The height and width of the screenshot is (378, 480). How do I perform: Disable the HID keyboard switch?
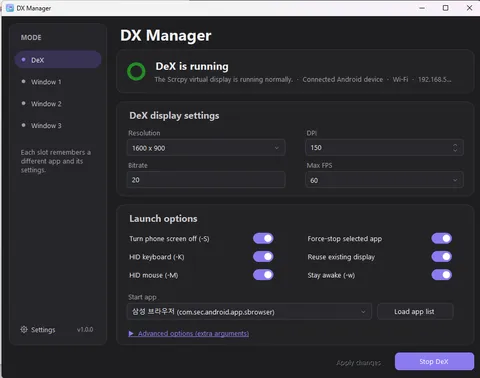(x=263, y=257)
